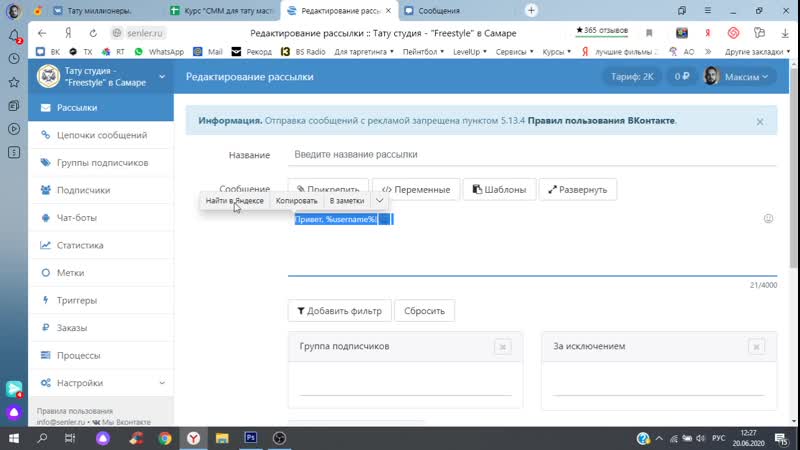Image resolution: width=800 pixels, height=450 pixels.
Task: Open Цепочки сообщений in sidebar
Action: (101, 135)
